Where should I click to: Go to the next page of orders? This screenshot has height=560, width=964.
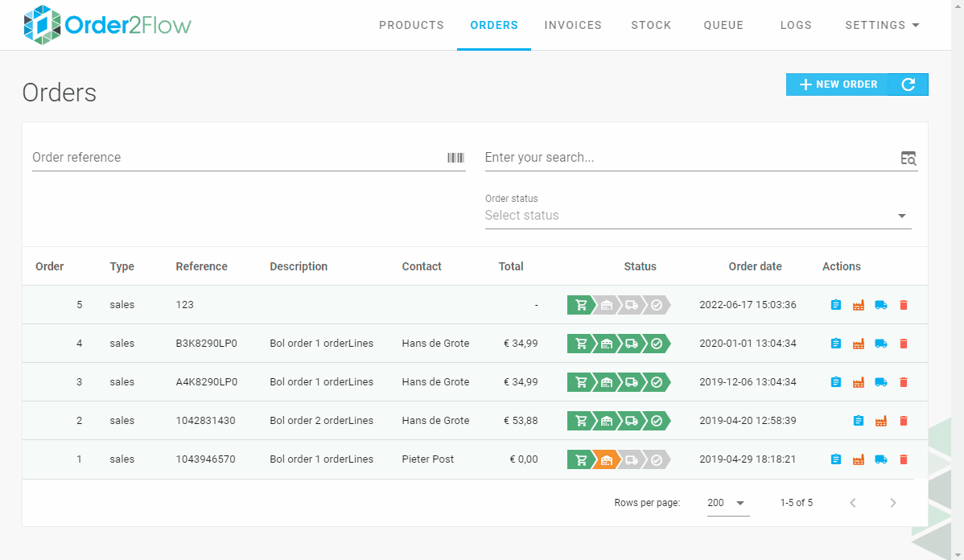[893, 503]
